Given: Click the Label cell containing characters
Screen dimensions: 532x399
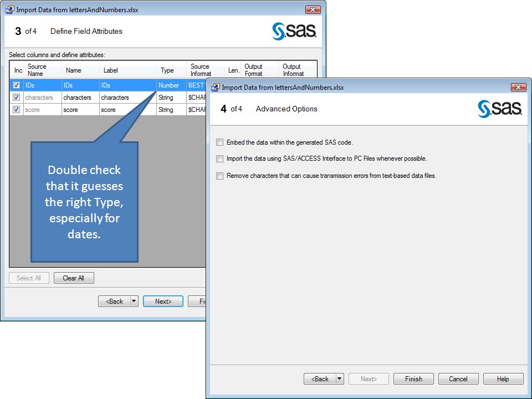Looking at the screenshot, I should pos(128,98).
